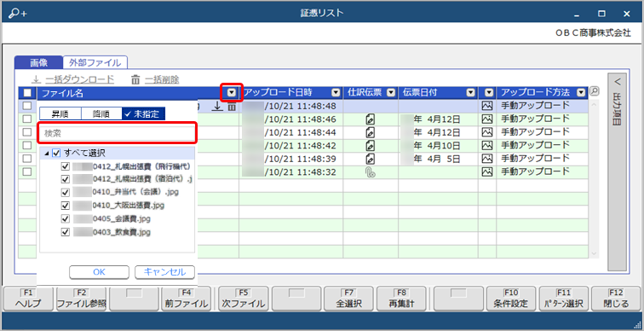The width and height of the screenshot is (644, 331).
Task: Open 仕訳伝票 column filter dropdown
Action: point(391,92)
